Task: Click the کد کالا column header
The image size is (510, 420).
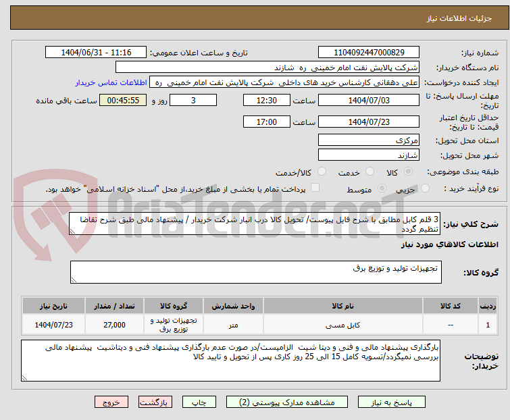Action: click(451, 306)
